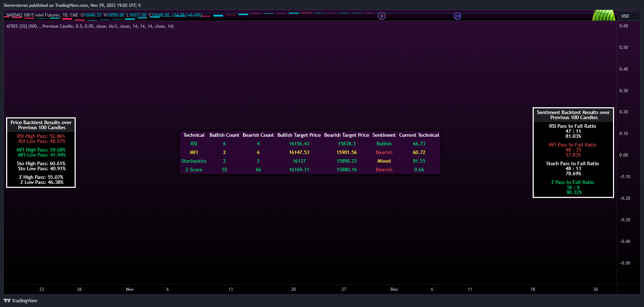Click RSI current technical value 66.73

419,144
